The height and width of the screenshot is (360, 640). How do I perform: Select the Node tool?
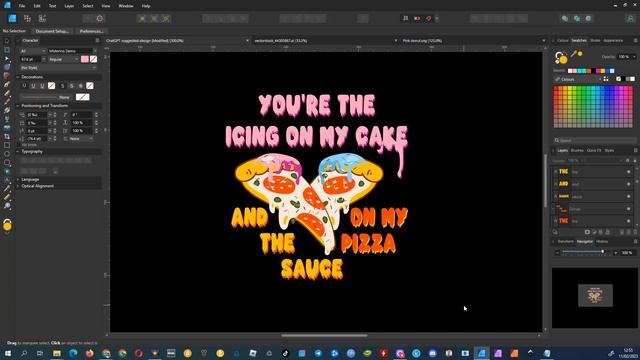[7, 58]
